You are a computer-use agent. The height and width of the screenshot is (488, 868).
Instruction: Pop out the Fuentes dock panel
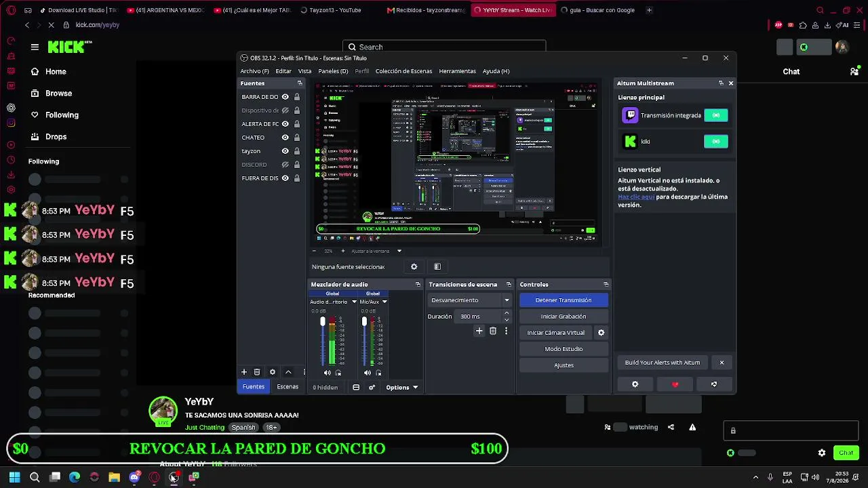(300, 83)
